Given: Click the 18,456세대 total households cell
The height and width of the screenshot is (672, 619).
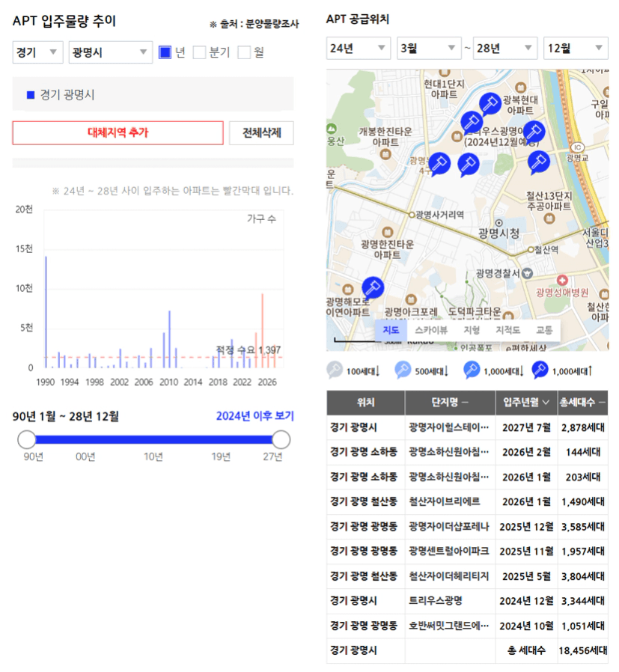Looking at the screenshot, I should (583, 650).
